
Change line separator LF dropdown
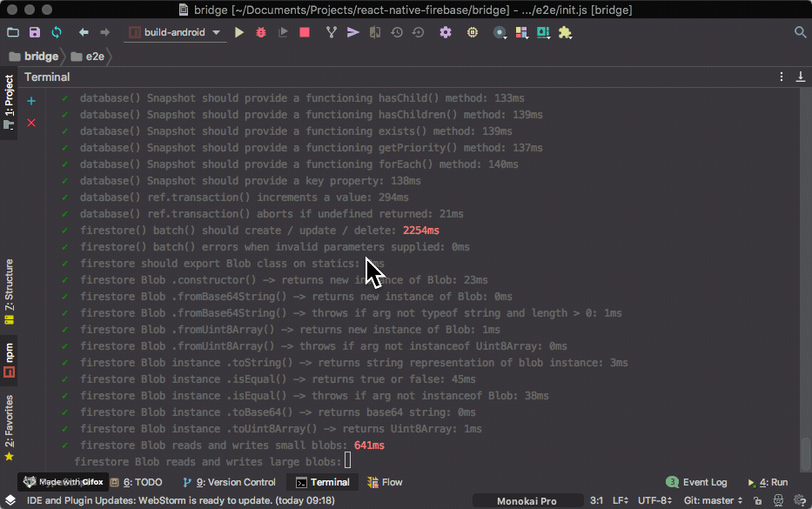621,500
